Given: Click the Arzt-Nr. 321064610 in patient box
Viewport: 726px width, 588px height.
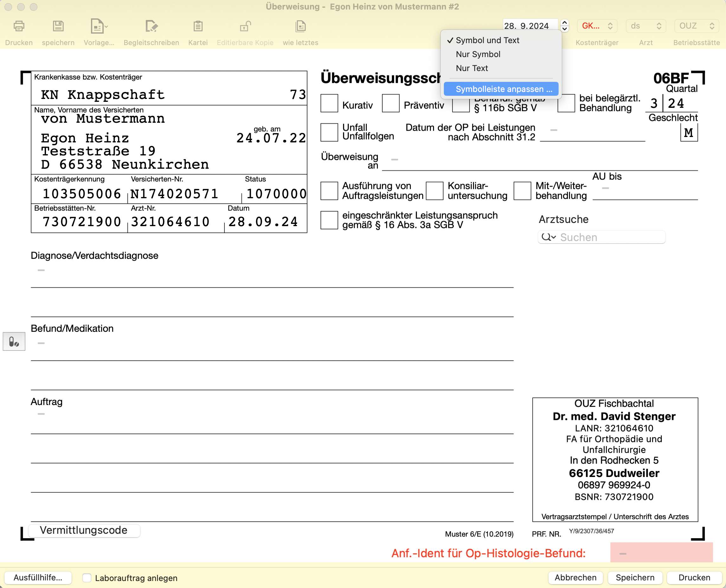Looking at the screenshot, I should (x=170, y=222).
